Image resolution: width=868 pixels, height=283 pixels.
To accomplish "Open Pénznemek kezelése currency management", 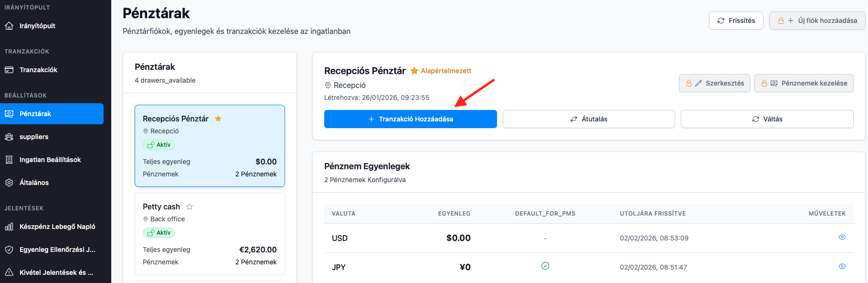I will coord(804,83).
